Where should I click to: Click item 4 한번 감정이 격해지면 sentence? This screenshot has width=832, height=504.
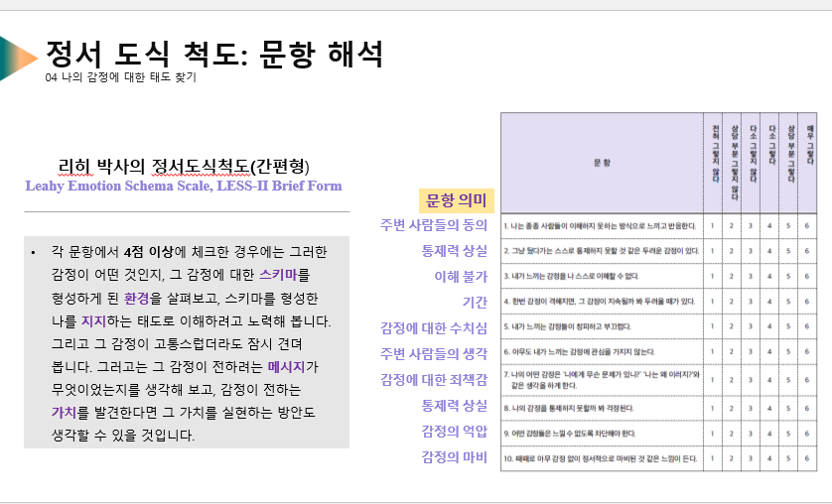(599, 302)
